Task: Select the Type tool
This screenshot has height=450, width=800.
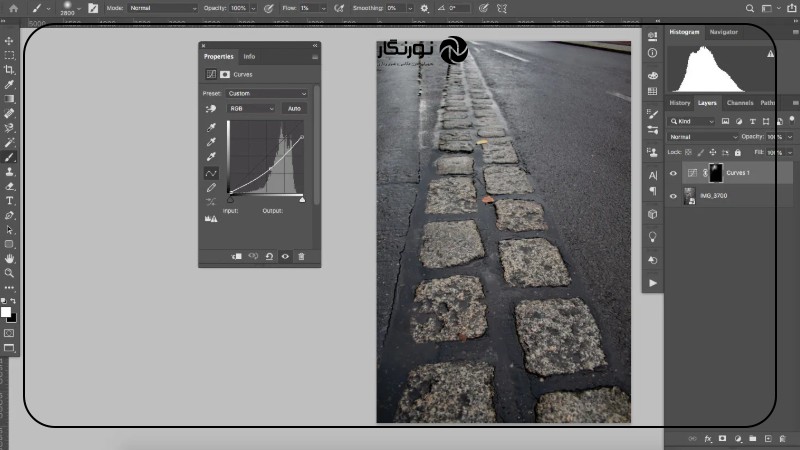Action: pyautogui.click(x=10, y=200)
